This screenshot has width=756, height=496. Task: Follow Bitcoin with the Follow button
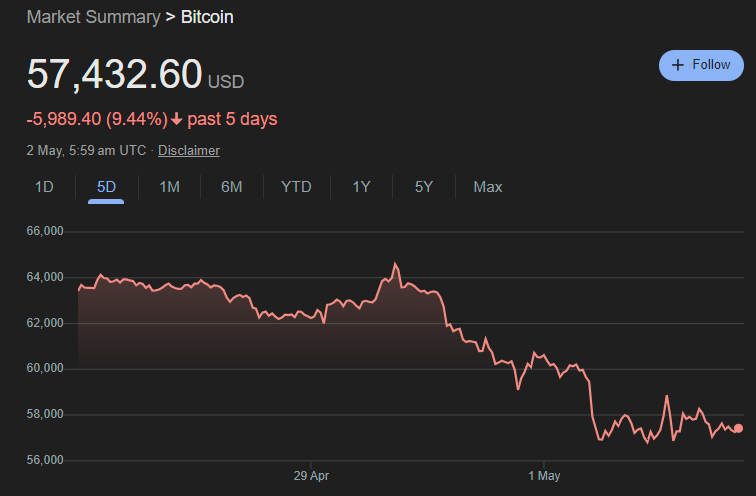point(701,65)
